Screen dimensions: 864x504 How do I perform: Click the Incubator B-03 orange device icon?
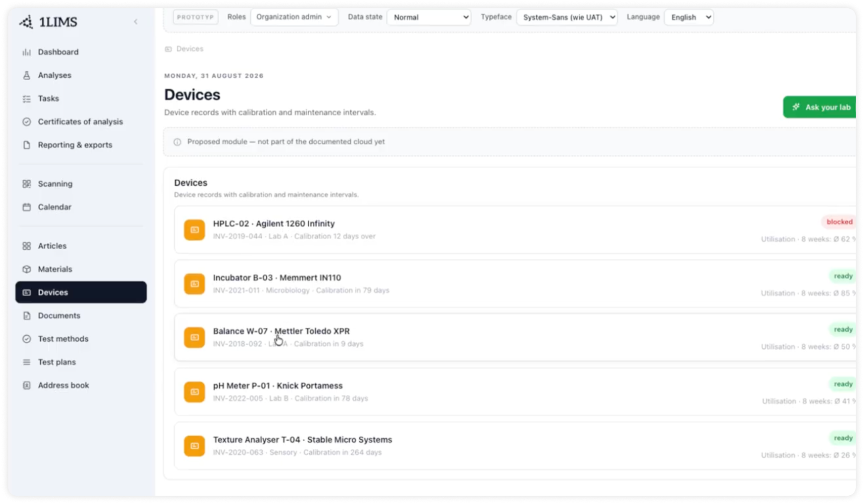195,284
